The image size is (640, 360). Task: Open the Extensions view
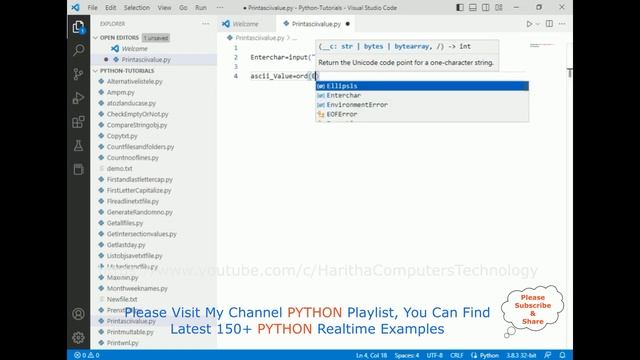(78, 122)
